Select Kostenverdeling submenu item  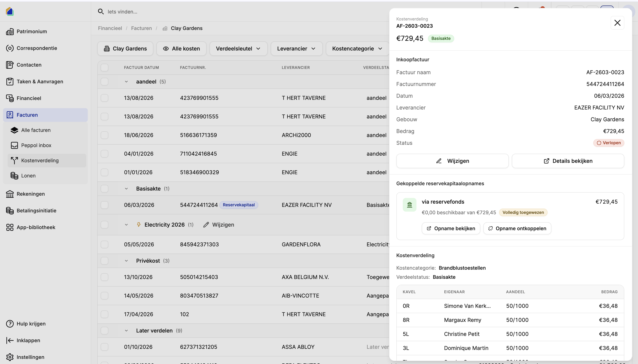[x=47, y=161]
